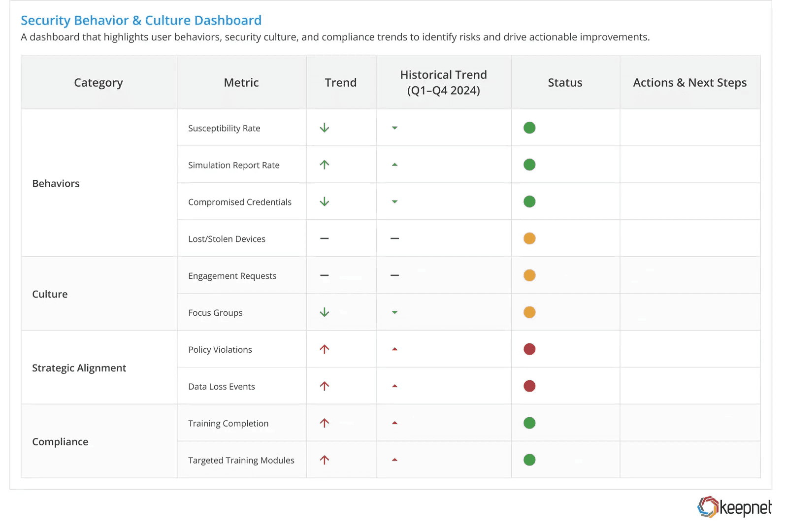Click the Actions & Next Steps cell for Data Loss Events
785x532 pixels.
(690, 386)
